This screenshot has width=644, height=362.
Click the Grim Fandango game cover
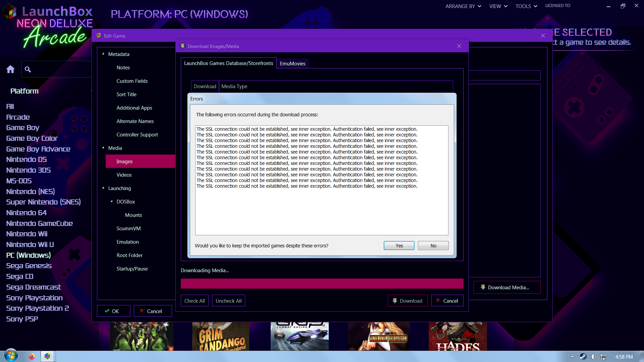pyautogui.click(x=221, y=336)
